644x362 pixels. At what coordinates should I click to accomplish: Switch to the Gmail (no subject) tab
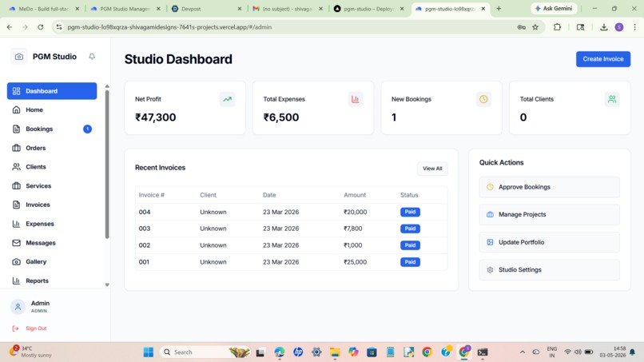(x=288, y=9)
